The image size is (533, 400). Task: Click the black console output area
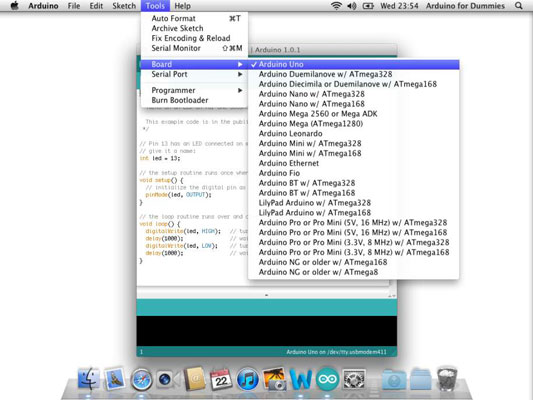[x=266, y=331]
